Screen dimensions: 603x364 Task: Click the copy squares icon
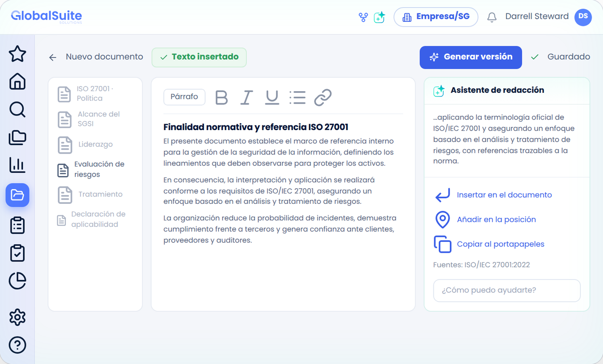point(443,244)
